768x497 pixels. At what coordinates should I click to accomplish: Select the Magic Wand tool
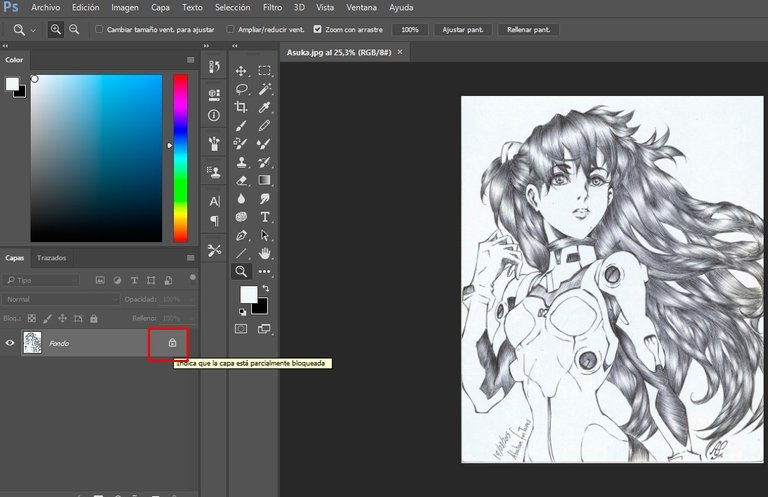pyautogui.click(x=264, y=89)
